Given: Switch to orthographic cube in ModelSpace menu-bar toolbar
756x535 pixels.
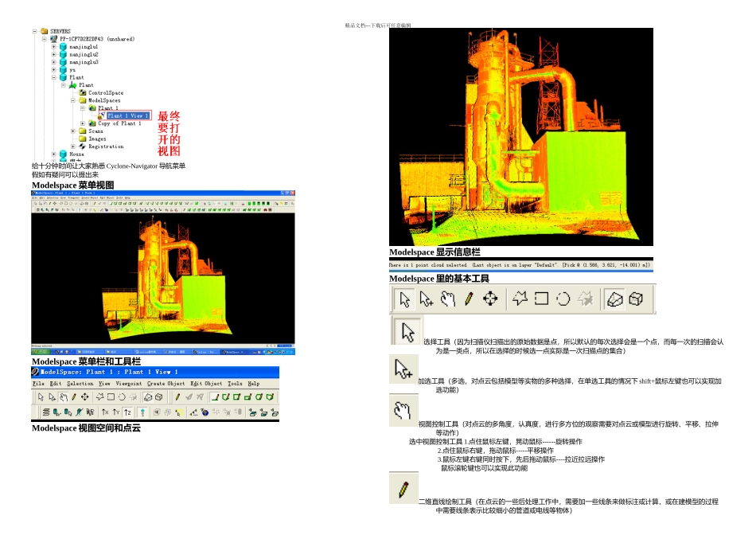Looking at the screenshot, I should (x=158, y=397).
